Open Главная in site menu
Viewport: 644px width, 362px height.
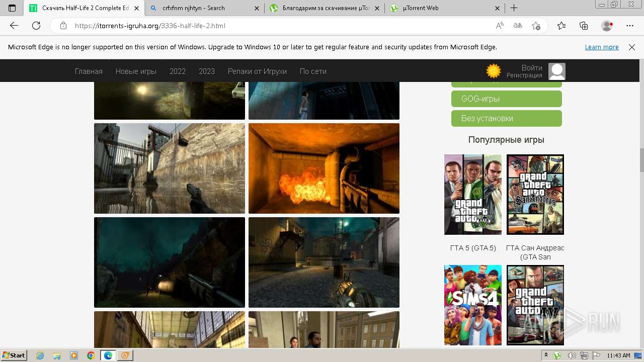coord(89,71)
